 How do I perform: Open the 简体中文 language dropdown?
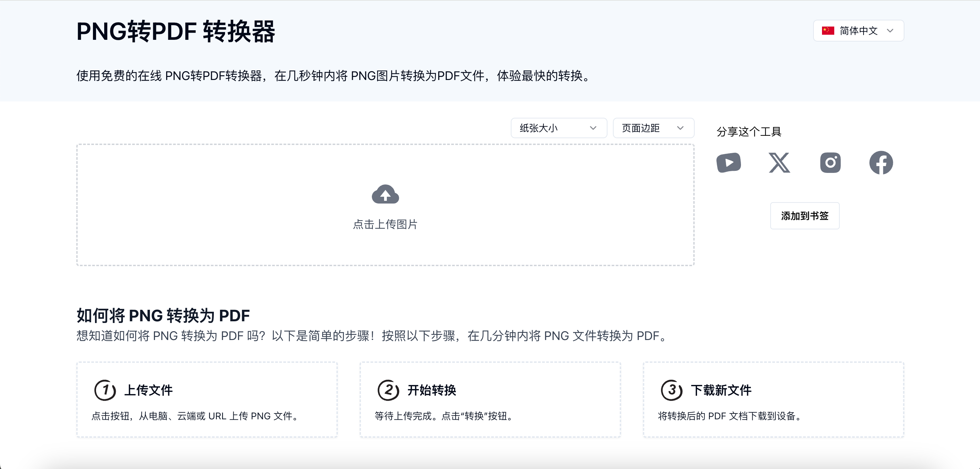[x=858, y=31]
